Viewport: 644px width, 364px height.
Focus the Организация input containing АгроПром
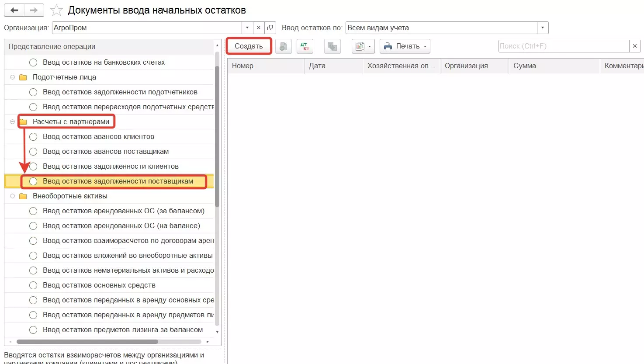coord(147,28)
